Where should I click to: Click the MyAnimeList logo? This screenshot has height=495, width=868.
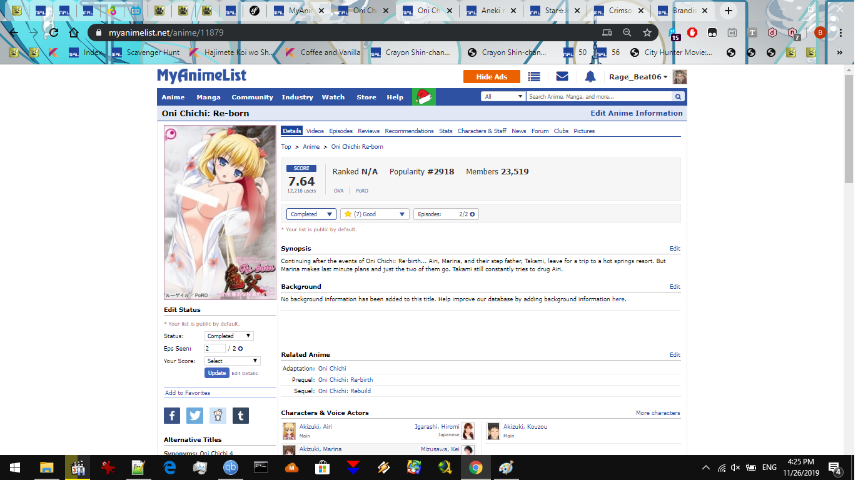click(x=201, y=76)
